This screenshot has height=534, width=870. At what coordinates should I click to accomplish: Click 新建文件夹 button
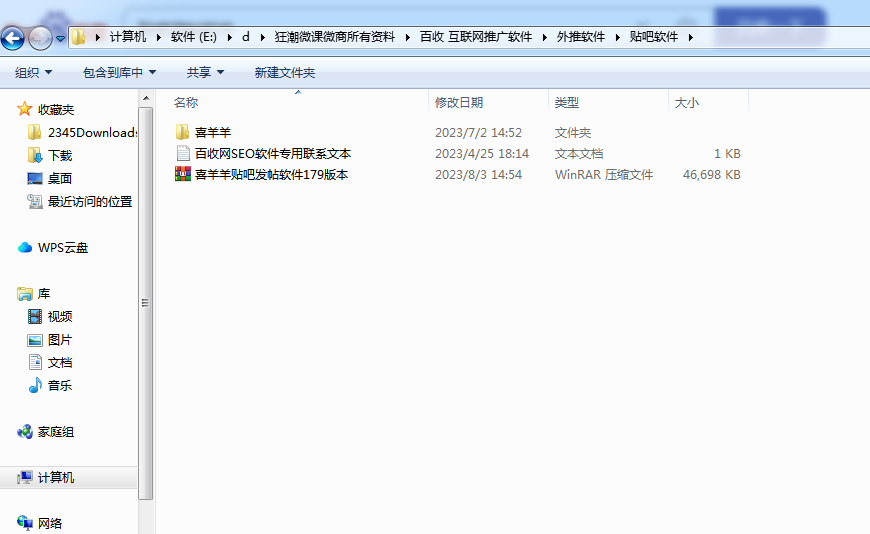pos(285,73)
